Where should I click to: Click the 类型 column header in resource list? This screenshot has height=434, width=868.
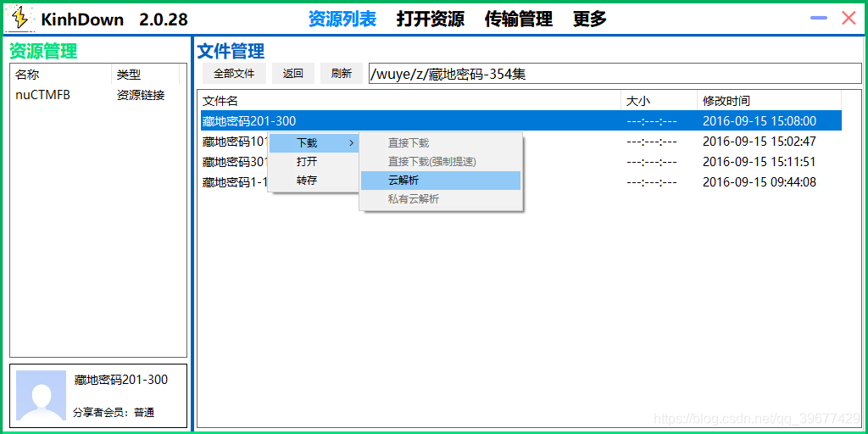145,75
